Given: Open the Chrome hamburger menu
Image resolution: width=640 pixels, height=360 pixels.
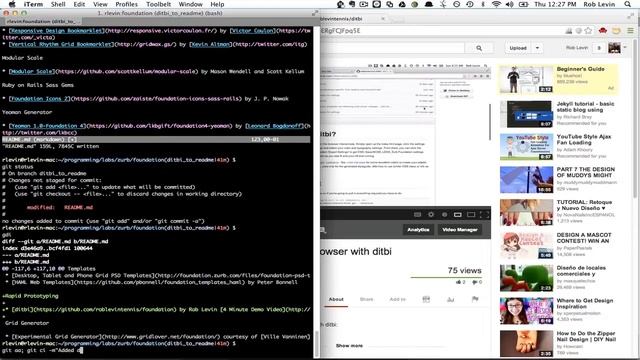Looking at the screenshot, I should pyautogui.click(x=630, y=31).
